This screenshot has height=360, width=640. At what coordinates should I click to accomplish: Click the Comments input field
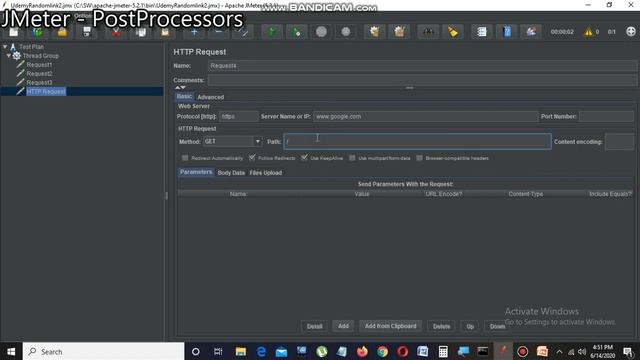[x=422, y=80]
